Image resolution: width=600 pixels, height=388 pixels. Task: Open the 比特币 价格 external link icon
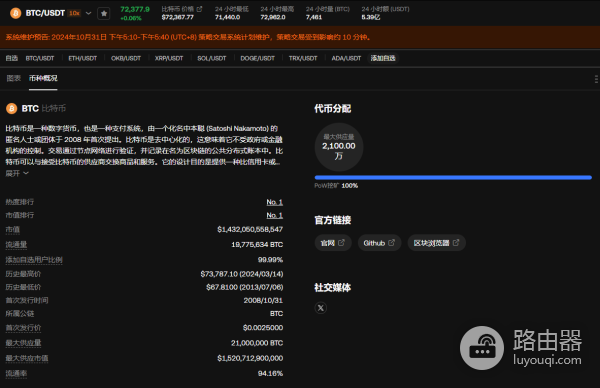[199, 8]
